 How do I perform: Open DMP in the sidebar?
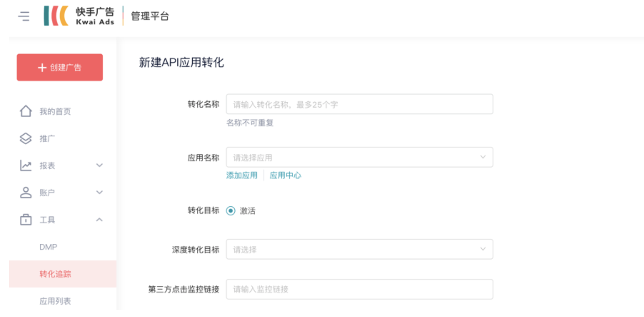point(48,247)
